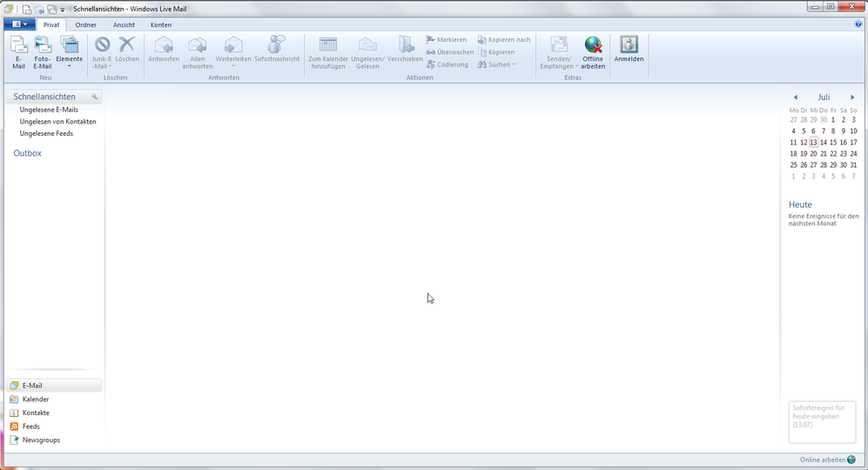Click the reply icon in quick access toolbar
Screen dimensions: 868x470
tap(39, 10)
